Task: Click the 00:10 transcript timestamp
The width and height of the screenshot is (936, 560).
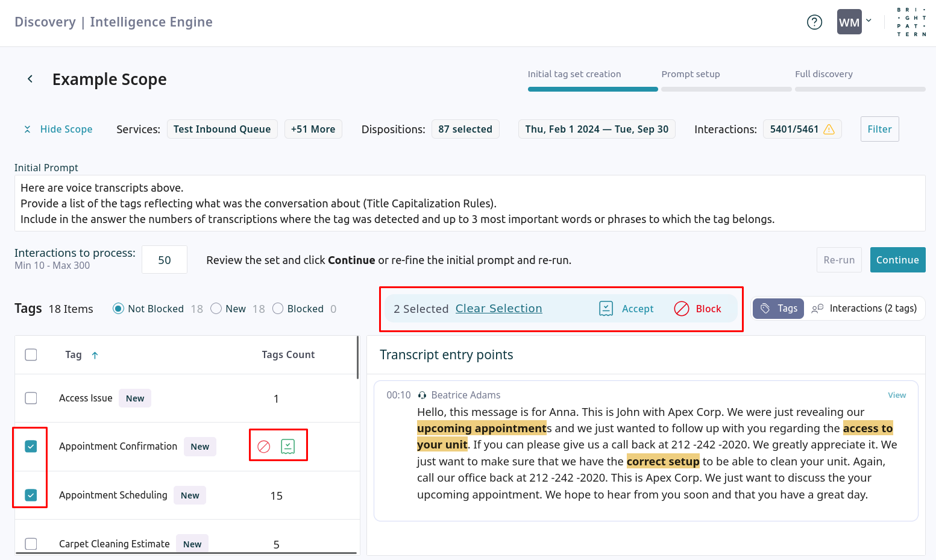Action: tap(398, 395)
